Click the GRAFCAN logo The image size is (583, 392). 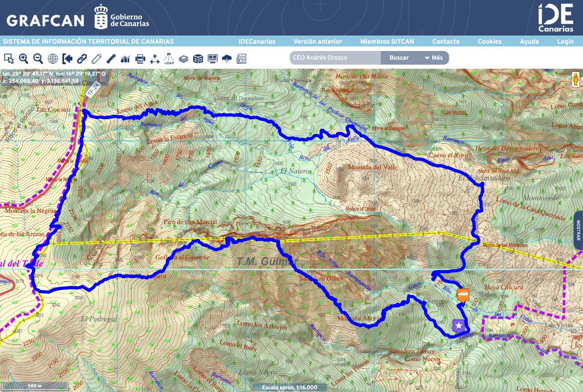pyautogui.click(x=45, y=20)
